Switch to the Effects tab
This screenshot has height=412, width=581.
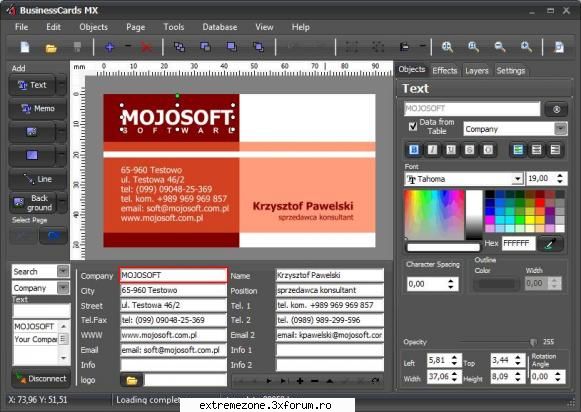445,70
